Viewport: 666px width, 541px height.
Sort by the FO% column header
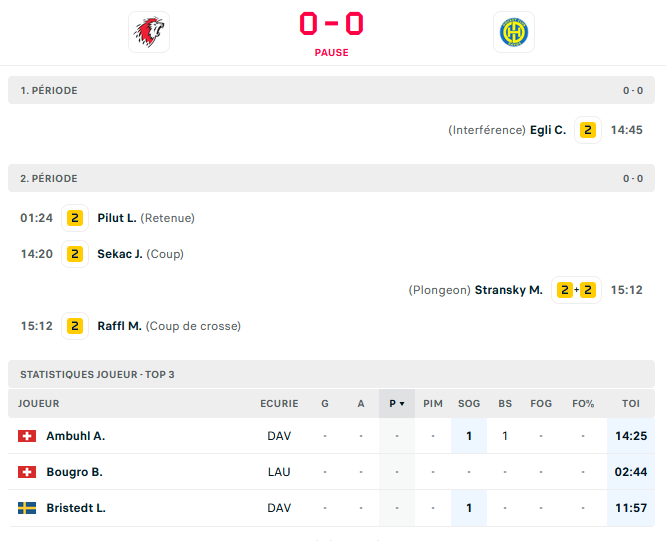(583, 404)
